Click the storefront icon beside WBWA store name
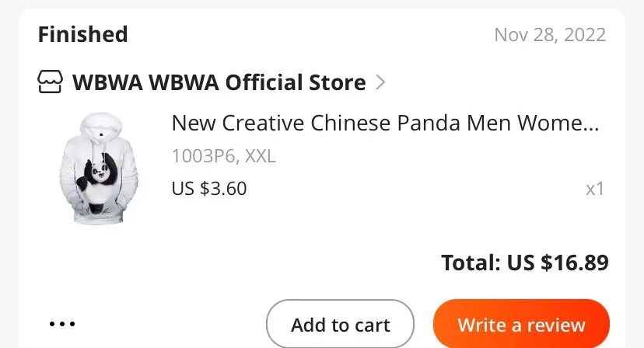The height and width of the screenshot is (348, 644). pyautogui.click(x=51, y=82)
